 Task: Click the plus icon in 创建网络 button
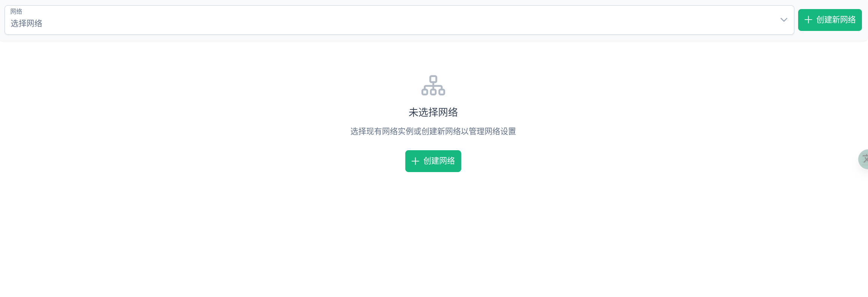coord(415,161)
